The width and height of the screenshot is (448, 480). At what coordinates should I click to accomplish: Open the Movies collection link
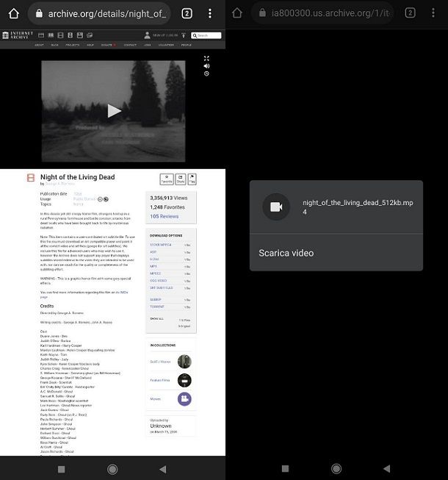[156, 399]
